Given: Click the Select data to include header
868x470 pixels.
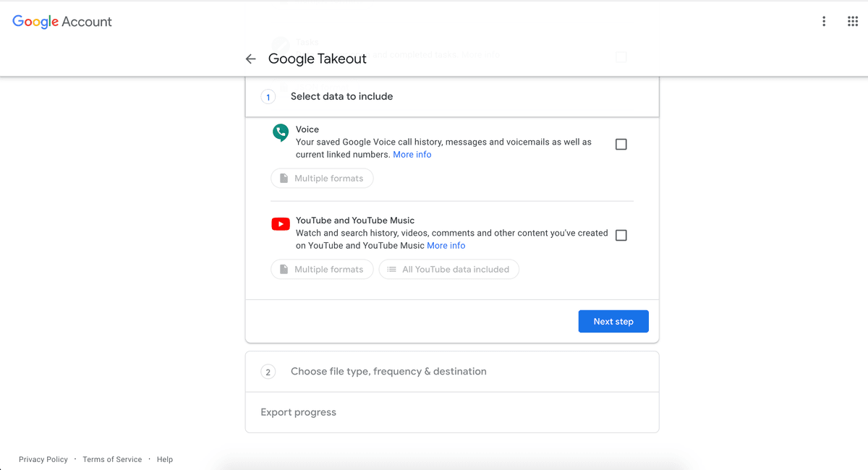Looking at the screenshot, I should point(341,97).
